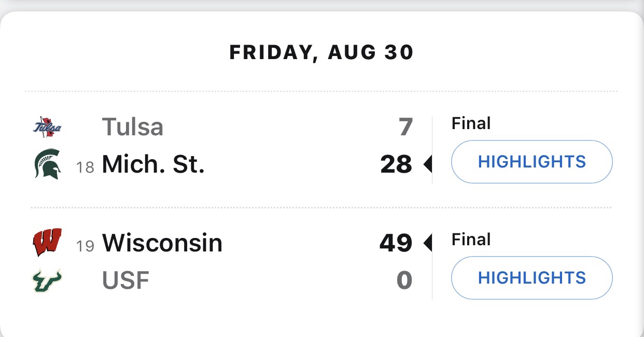Click Tulsa's score of 7
The image size is (644, 337).
405,127
